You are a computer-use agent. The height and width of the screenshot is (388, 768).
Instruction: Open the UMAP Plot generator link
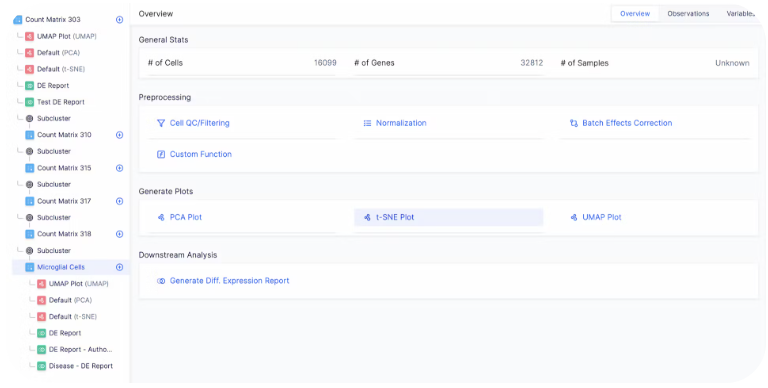pyautogui.click(x=601, y=217)
